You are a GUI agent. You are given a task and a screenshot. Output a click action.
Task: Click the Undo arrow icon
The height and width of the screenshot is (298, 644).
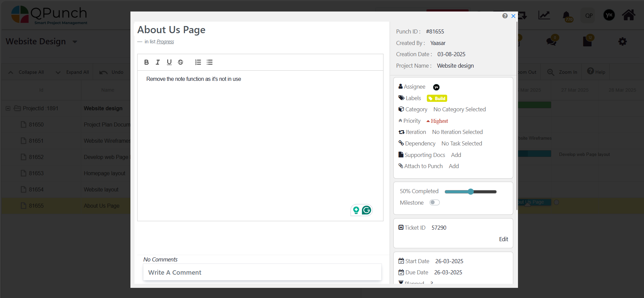(x=103, y=72)
